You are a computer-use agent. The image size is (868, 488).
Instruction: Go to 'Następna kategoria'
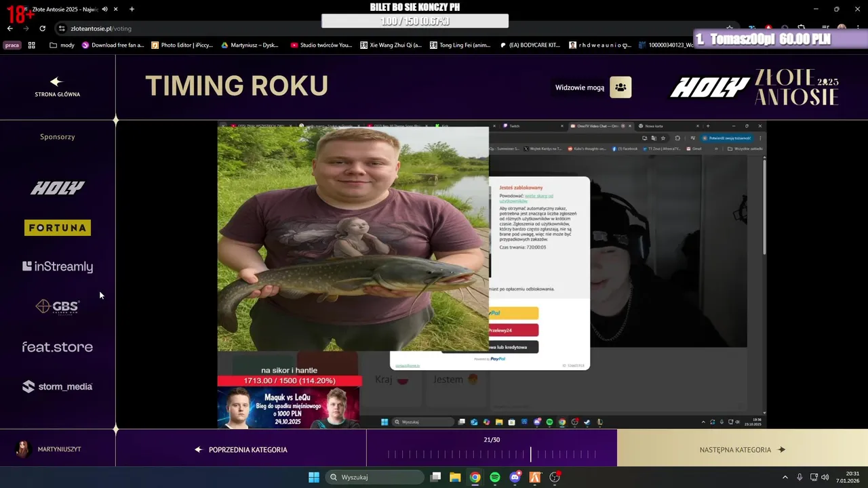tap(743, 449)
